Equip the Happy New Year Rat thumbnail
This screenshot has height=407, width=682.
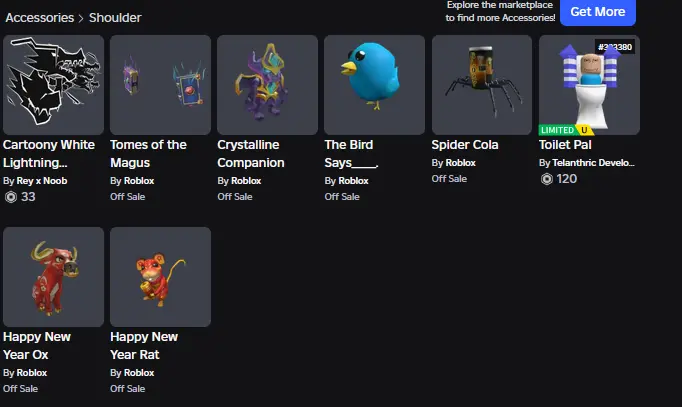160,277
